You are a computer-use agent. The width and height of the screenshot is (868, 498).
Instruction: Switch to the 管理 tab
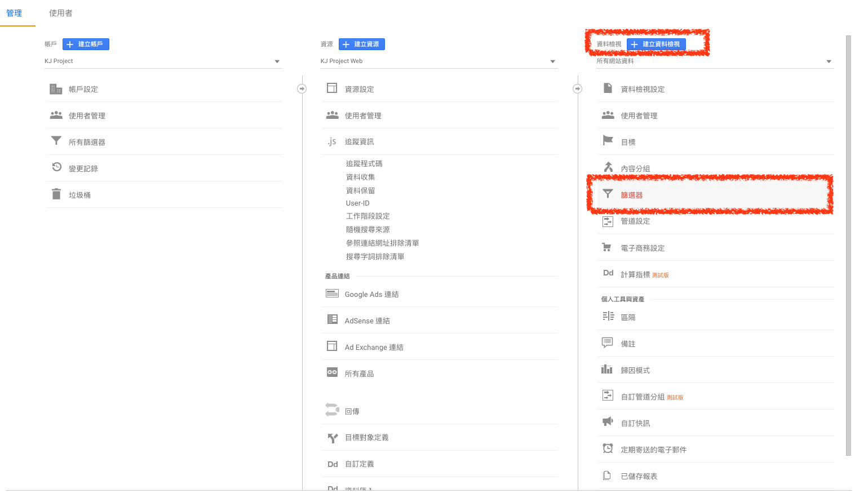pos(14,13)
